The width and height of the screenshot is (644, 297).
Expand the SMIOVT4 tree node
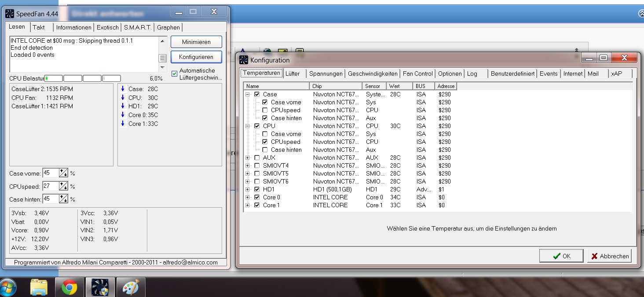pyautogui.click(x=248, y=165)
